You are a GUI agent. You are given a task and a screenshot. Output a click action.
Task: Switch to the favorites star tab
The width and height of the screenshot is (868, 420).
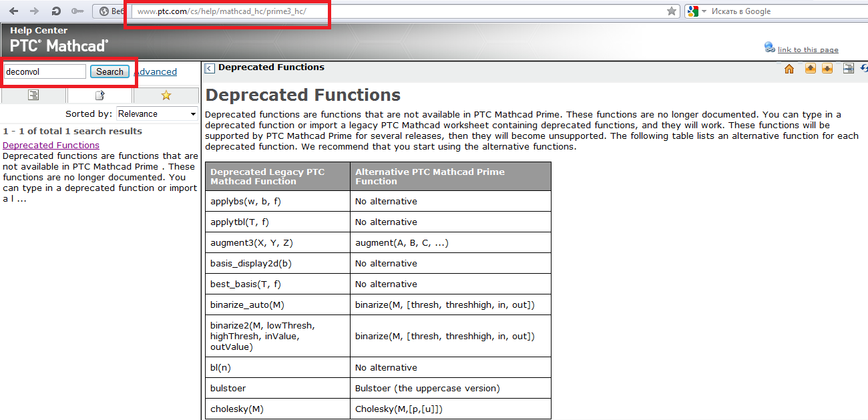tap(166, 95)
